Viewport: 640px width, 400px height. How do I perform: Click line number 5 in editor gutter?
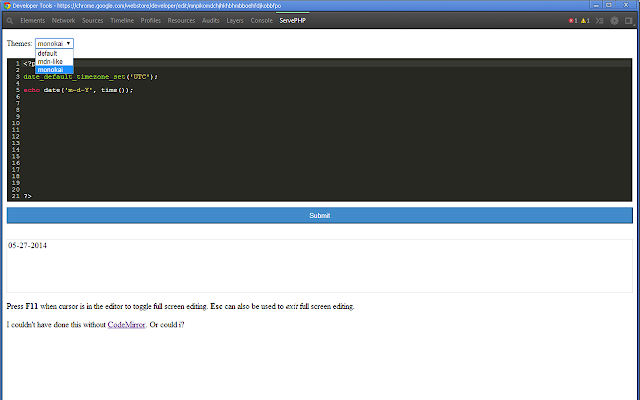coord(18,90)
